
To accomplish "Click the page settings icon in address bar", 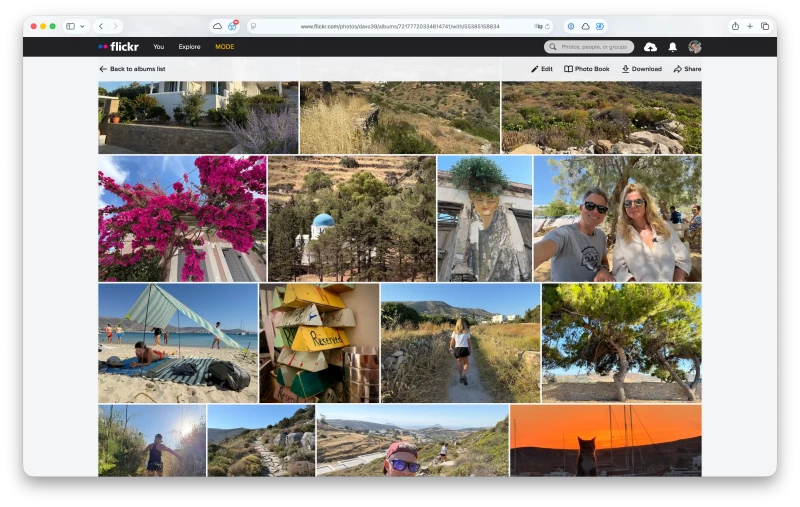I will pyautogui.click(x=254, y=26).
